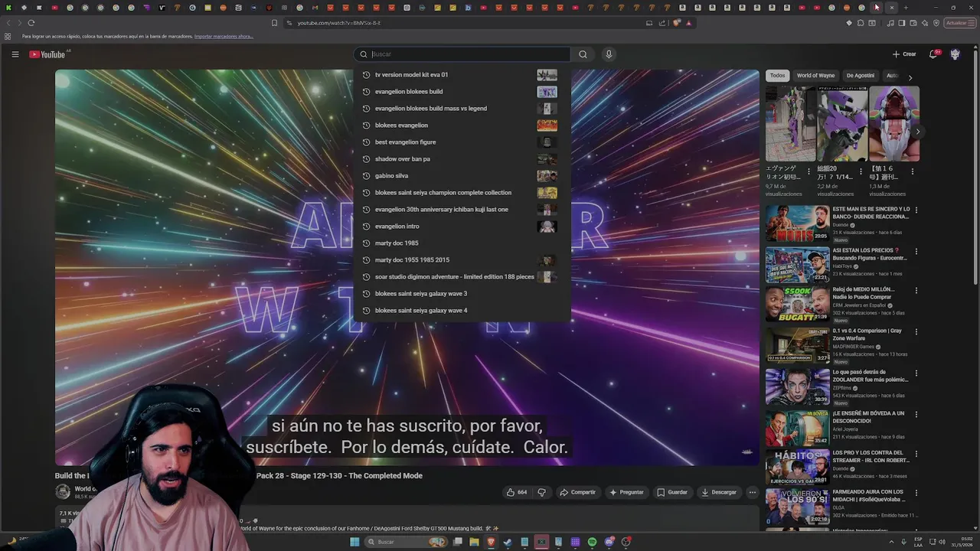This screenshot has width=980, height=551.
Task: Reload the page with browser refresh icon
Action: [x=31, y=23]
